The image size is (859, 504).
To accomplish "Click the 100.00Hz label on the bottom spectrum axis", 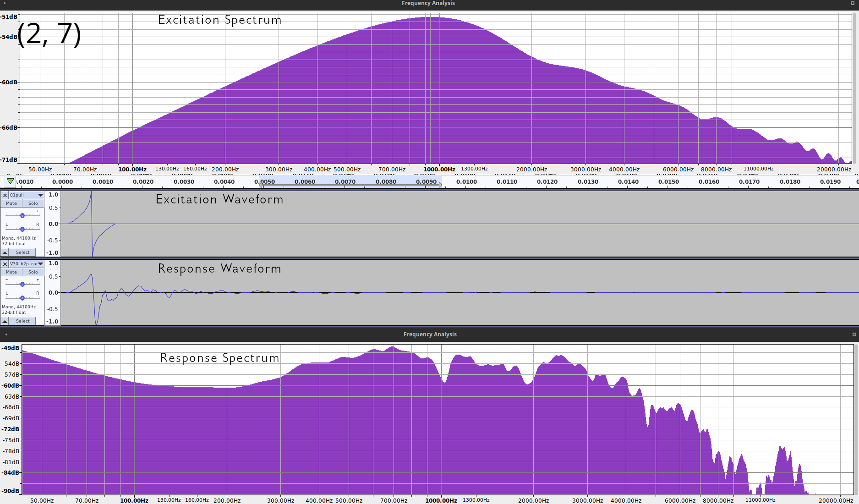I will (x=134, y=500).
